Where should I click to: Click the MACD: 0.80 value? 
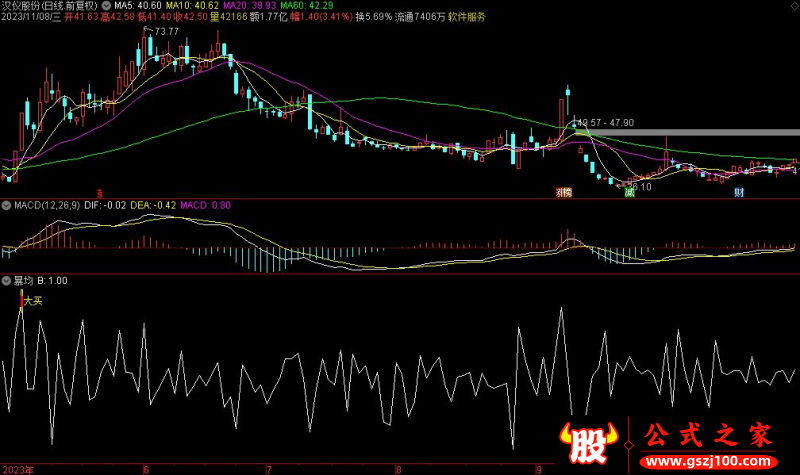(206, 206)
